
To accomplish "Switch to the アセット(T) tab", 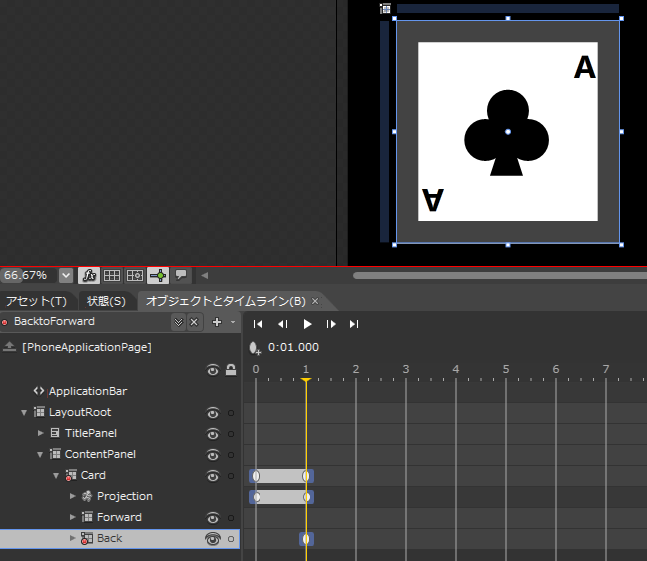I will (x=36, y=301).
